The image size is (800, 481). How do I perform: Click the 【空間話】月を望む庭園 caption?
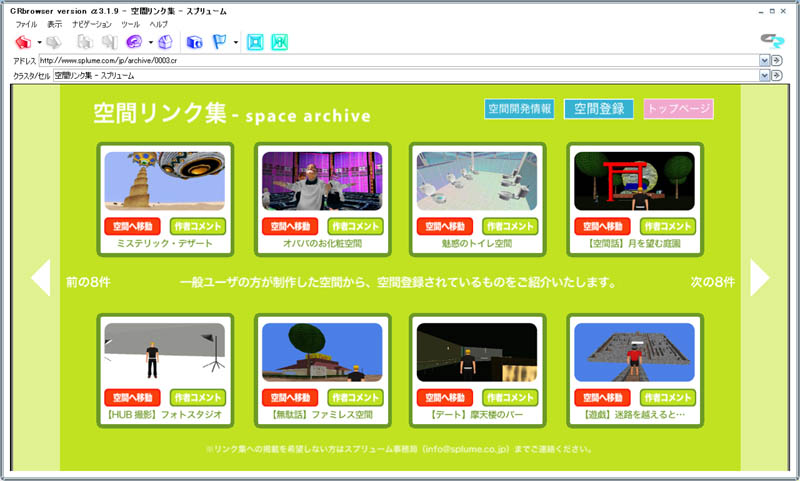pyautogui.click(x=635, y=244)
